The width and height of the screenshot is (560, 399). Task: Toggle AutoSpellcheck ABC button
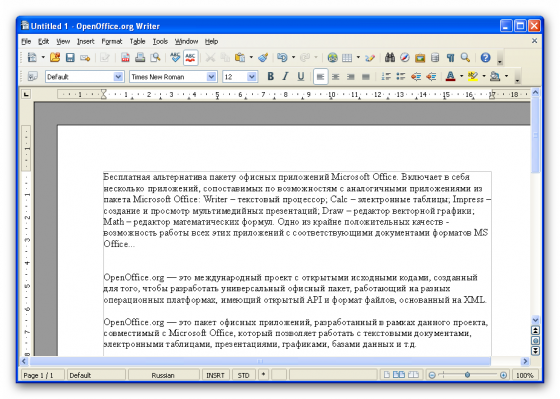coord(191,58)
